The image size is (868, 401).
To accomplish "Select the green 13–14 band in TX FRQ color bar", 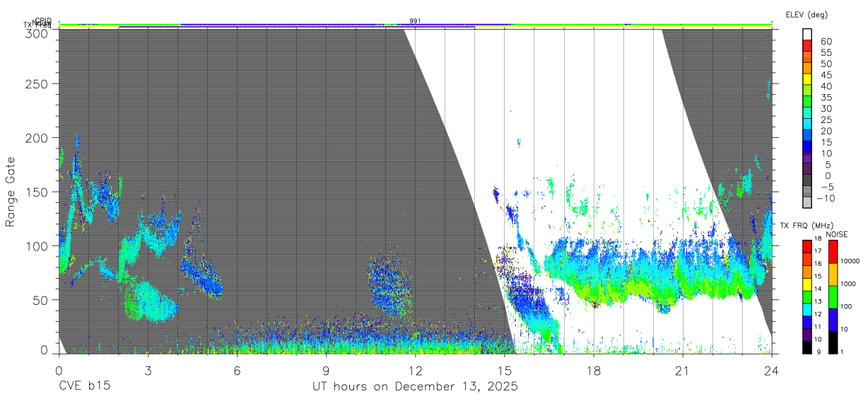I will [x=807, y=296].
